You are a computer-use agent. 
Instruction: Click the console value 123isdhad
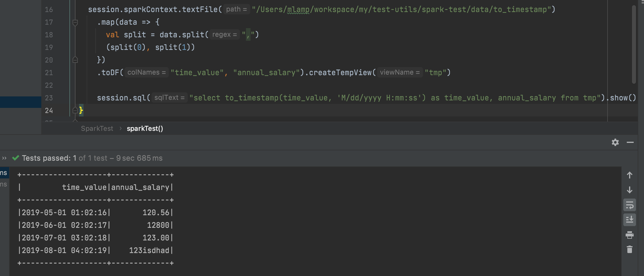click(149, 250)
